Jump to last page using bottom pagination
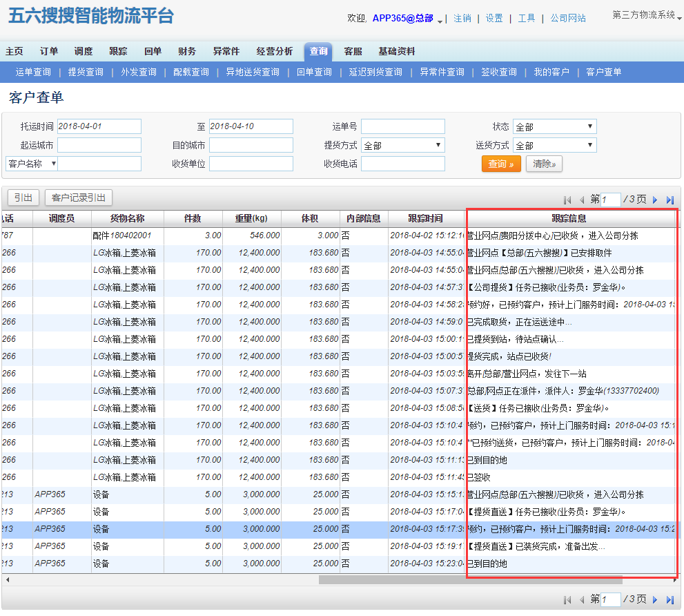 click(670, 600)
